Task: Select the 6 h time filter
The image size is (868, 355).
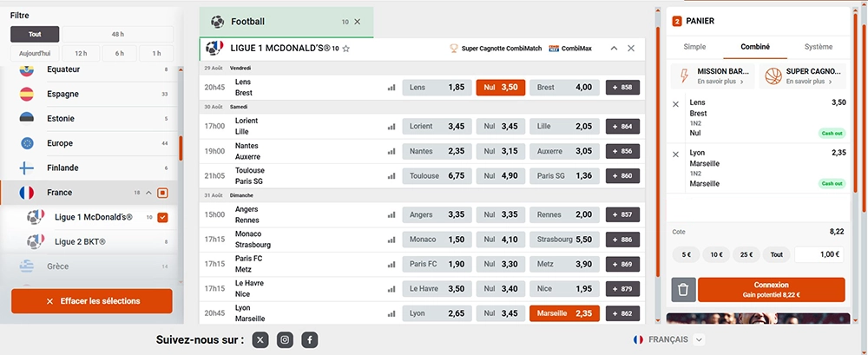Action: pos(119,53)
